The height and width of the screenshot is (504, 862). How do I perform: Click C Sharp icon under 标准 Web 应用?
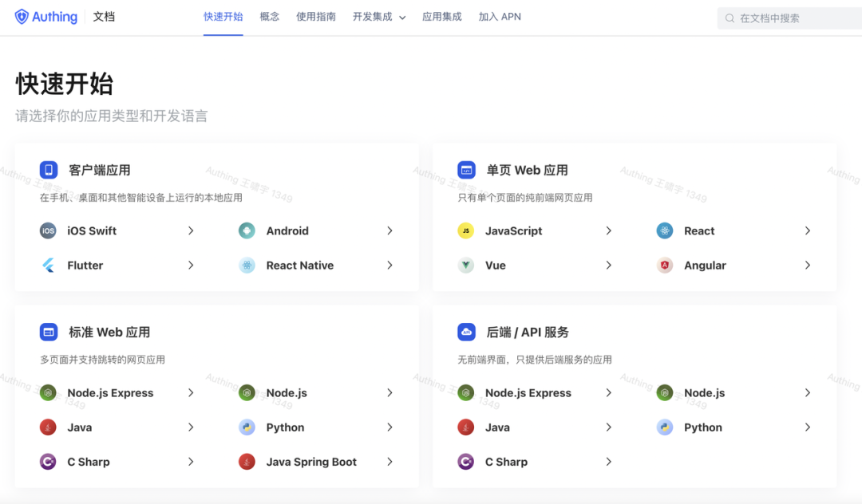[48, 462]
